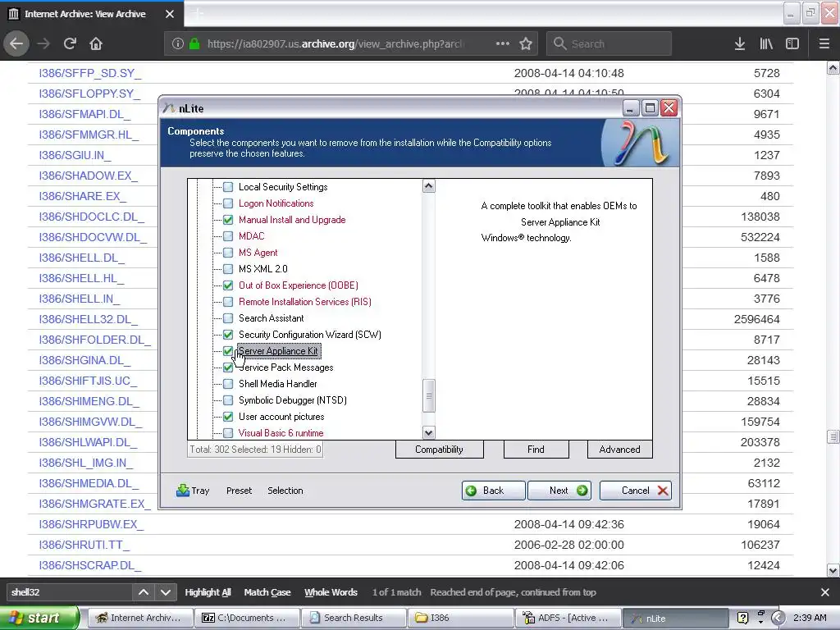This screenshot has height=630, width=840.
Task: Click the Compatibility button
Action: pyautogui.click(x=440, y=450)
